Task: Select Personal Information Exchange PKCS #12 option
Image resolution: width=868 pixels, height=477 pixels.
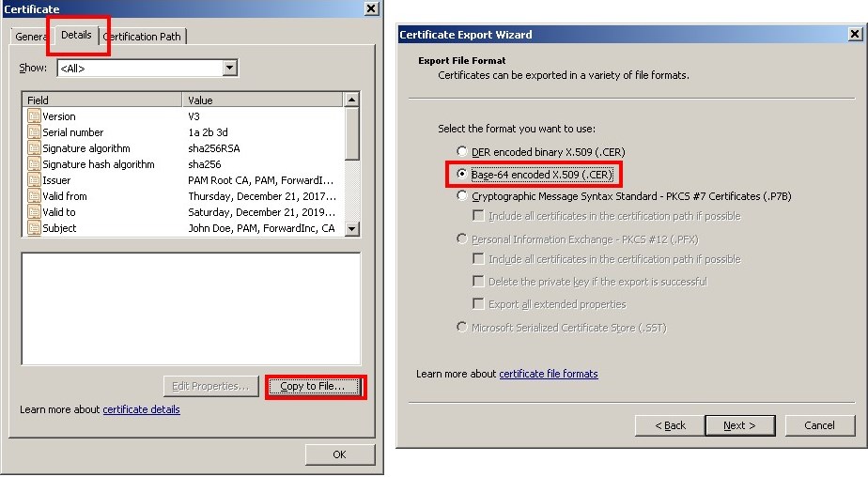Action: (461, 238)
